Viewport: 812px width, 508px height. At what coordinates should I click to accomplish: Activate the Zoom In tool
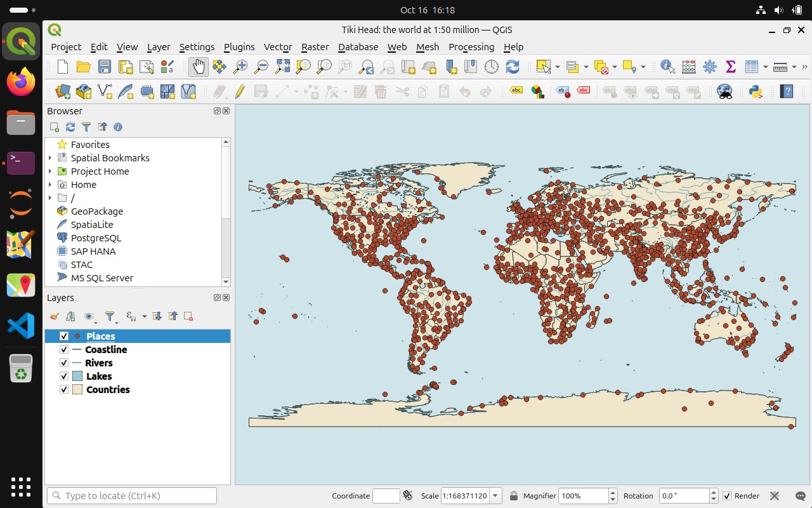pos(240,67)
